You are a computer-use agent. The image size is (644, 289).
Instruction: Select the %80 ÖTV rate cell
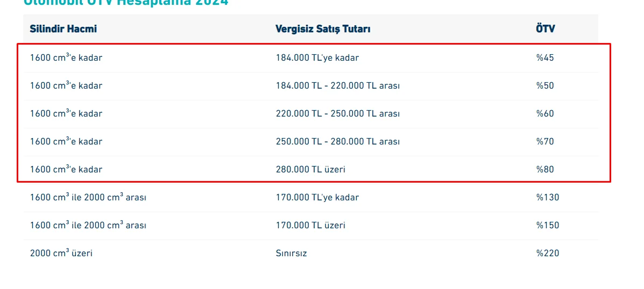click(x=545, y=169)
